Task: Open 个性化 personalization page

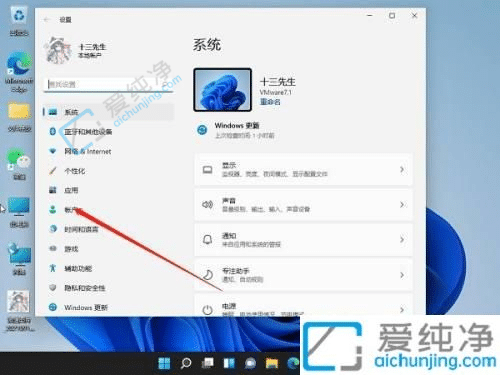Action: [x=74, y=171]
